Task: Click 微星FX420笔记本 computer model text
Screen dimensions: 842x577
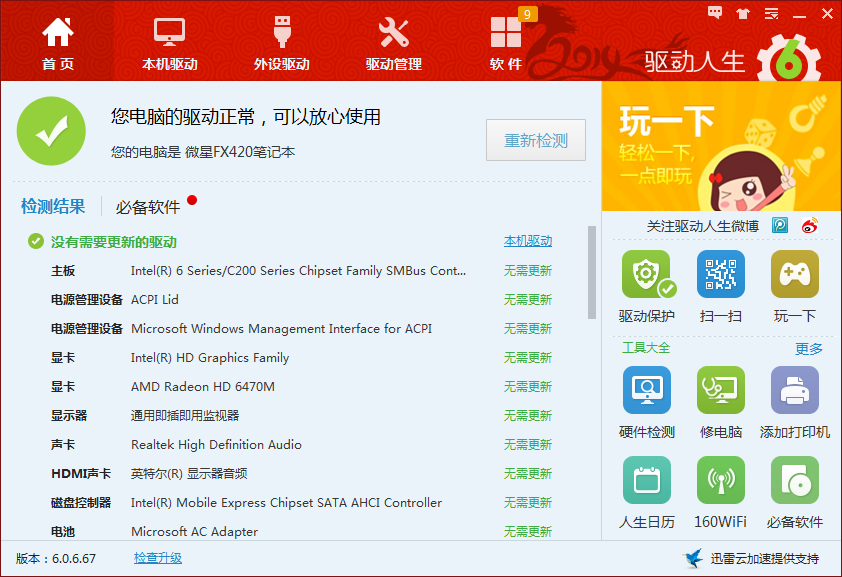Action: pyautogui.click(x=240, y=152)
